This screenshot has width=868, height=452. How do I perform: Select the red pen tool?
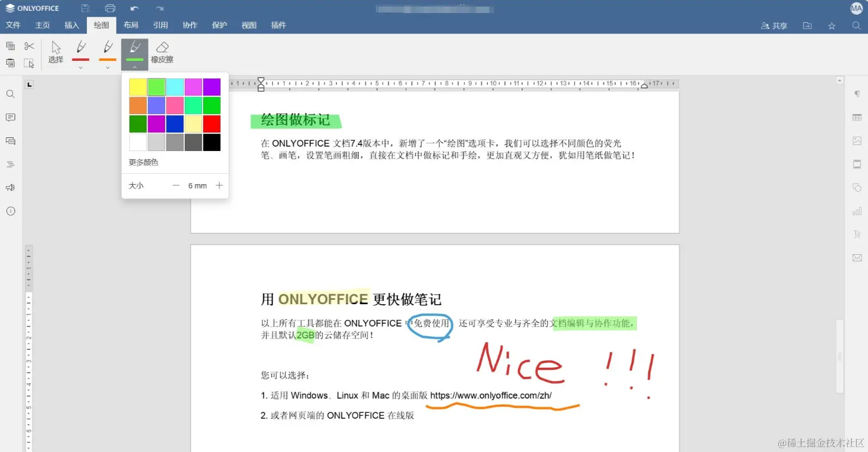pos(80,50)
